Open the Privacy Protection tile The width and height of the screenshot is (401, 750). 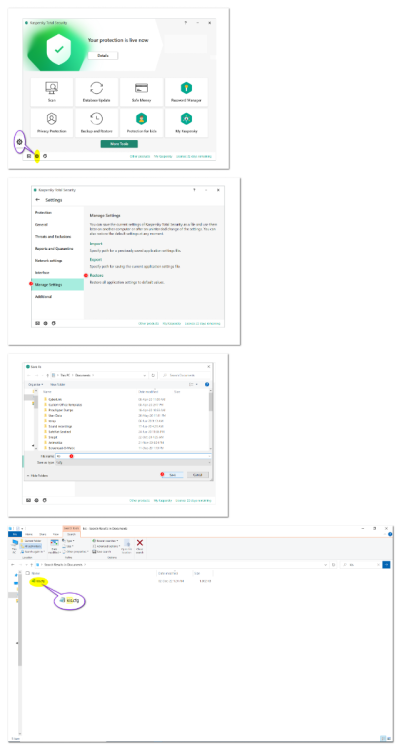click(x=52, y=122)
